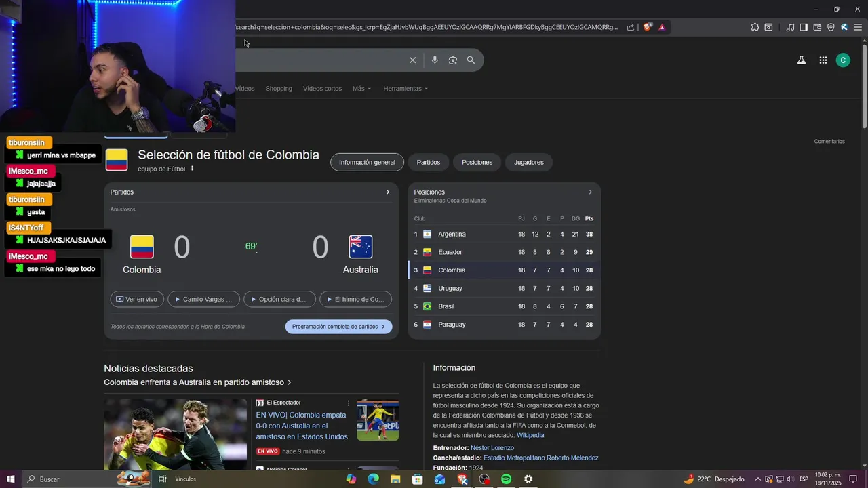Open Search Labs flask icon
The height and width of the screenshot is (488, 868).
point(801,60)
